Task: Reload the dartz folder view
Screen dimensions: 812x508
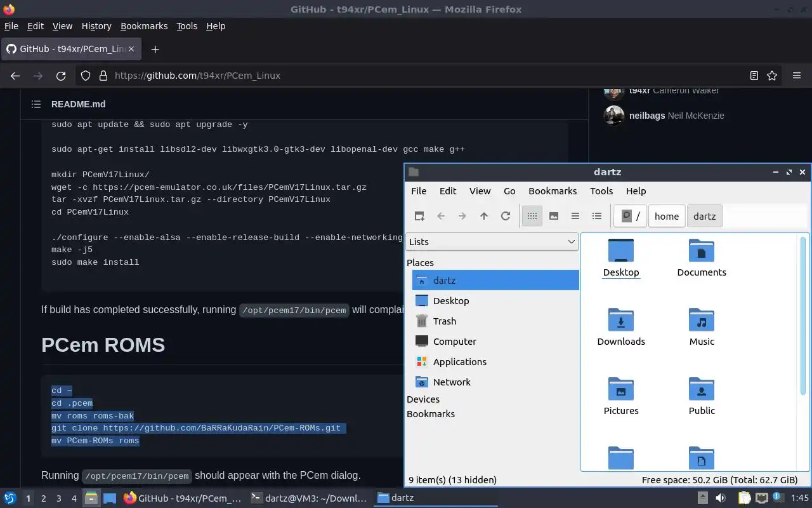Action: click(x=506, y=216)
